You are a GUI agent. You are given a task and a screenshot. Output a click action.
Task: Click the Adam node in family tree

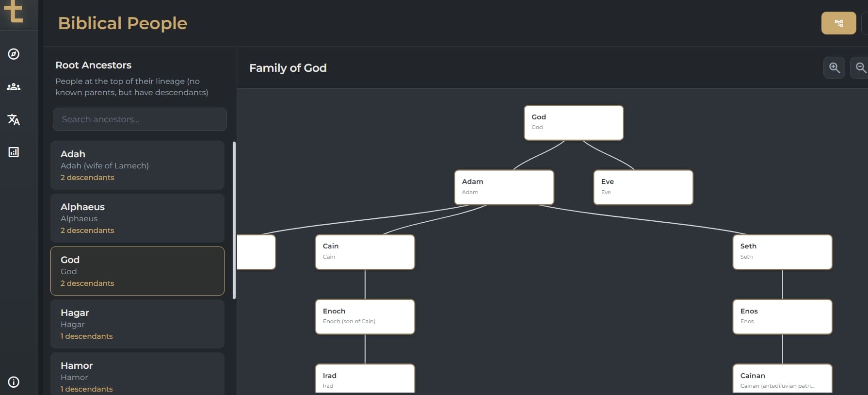[x=504, y=187]
